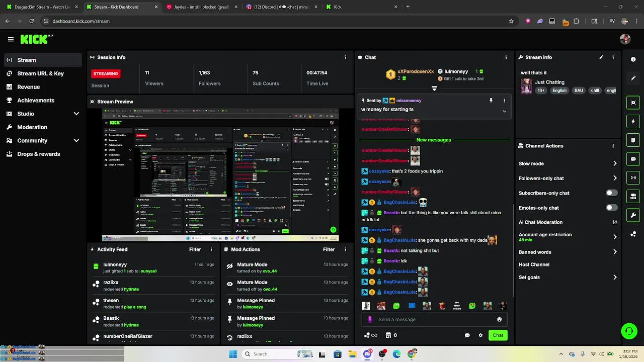Open Stream in left sidebar
The image size is (644, 362).
[x=43, y=60]
